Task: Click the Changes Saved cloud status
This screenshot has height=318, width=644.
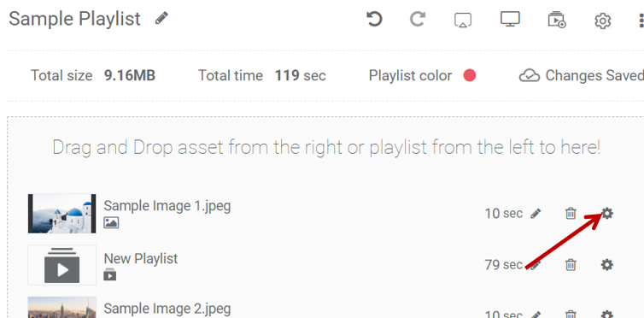Action: click(581, 75)
